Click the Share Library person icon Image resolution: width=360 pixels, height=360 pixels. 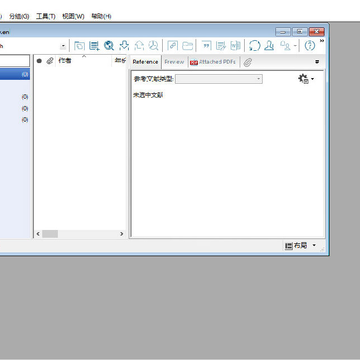pos(269,46)
